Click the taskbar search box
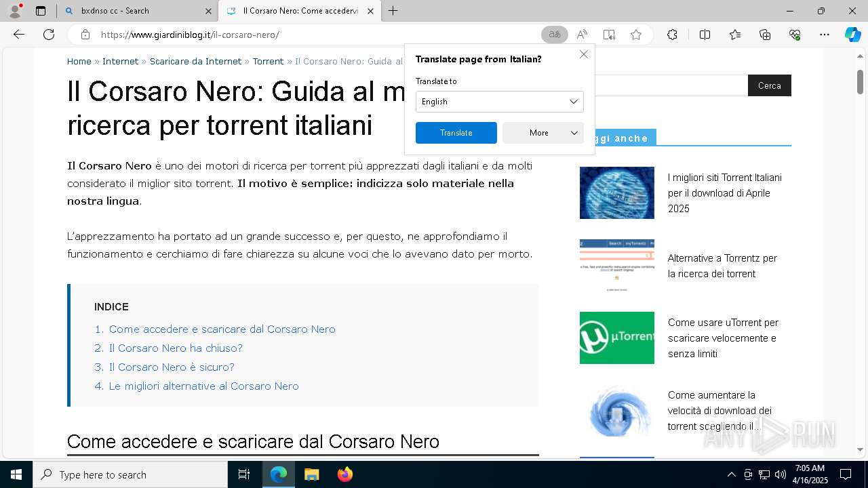This screenshot has height=488, width=868. click(130, 474)
